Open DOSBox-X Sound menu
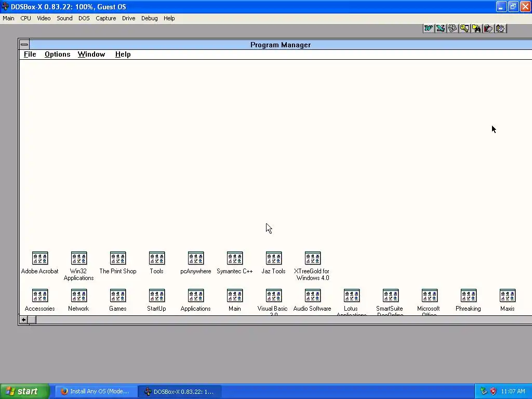532x399 pixels. pos(64,18)
